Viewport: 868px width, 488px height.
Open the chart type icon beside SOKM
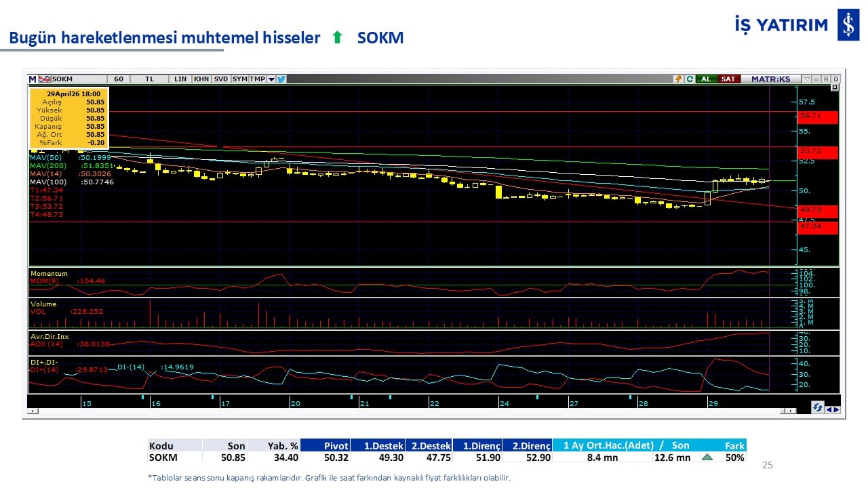tap(45, 79)
